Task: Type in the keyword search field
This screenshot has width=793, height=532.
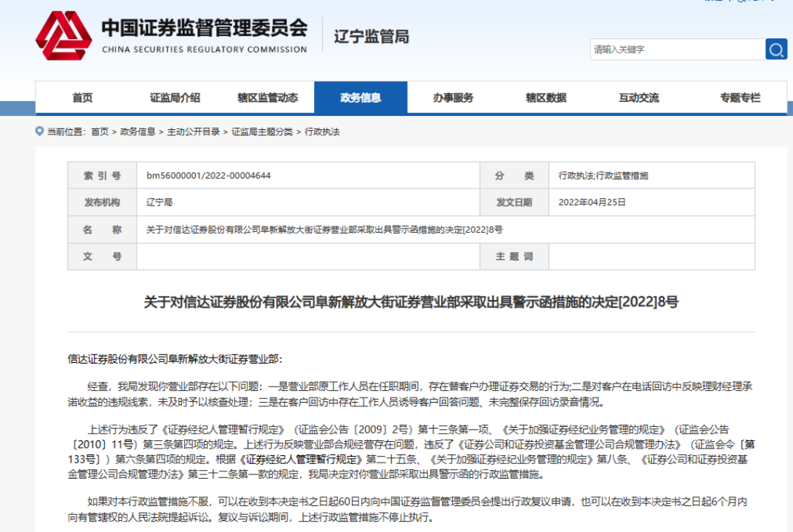Action: [676, 50]
